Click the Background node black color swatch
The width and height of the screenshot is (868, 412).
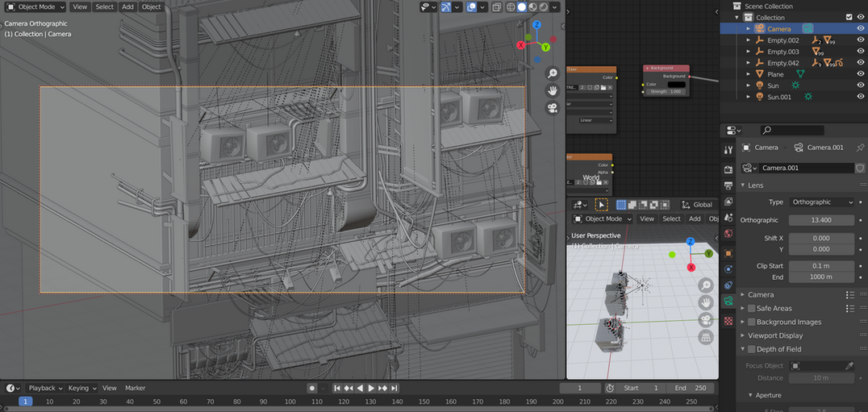676,84
